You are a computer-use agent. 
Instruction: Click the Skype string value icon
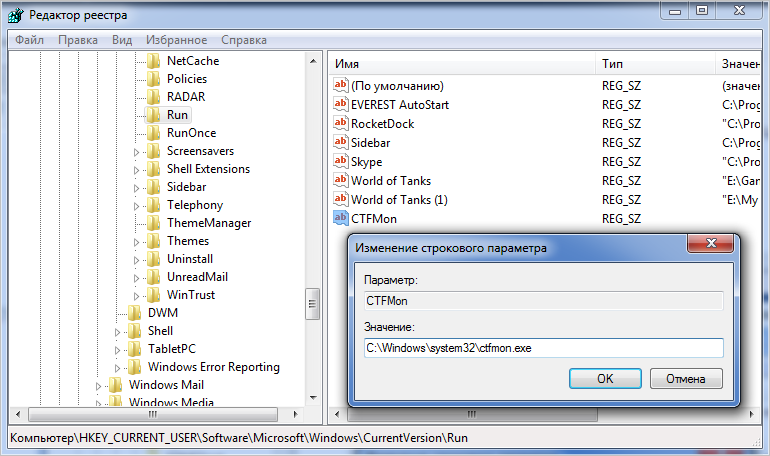tap(340, 161)
